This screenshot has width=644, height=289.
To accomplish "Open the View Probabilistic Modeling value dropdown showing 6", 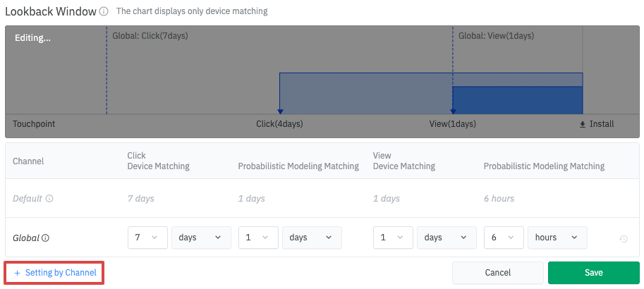I will point(504,238).
